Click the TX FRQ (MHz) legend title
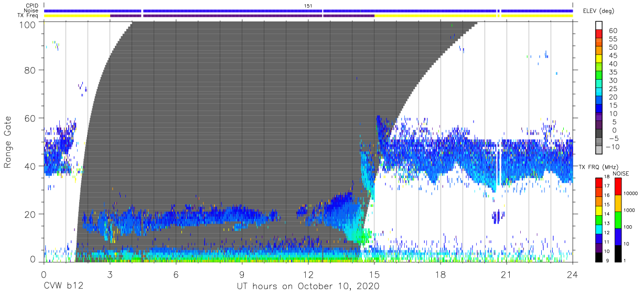Viewport: 644px width, 297px height. coord(598,167)
